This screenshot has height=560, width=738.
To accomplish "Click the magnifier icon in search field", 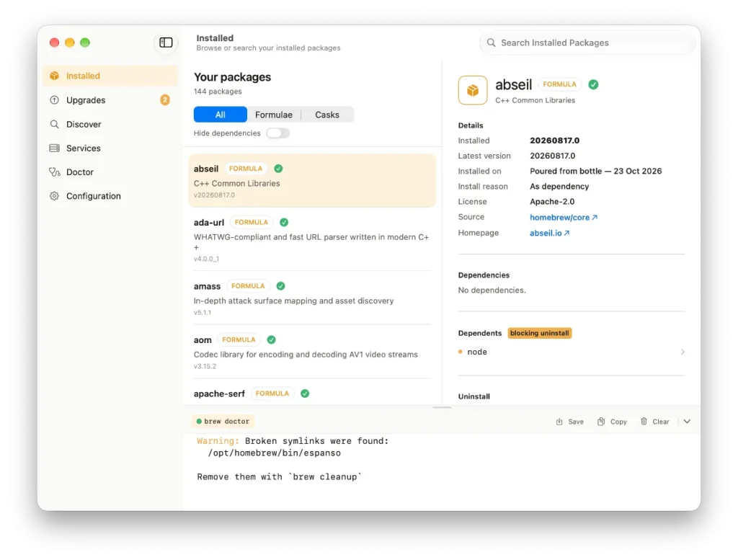I will (491, 43).
